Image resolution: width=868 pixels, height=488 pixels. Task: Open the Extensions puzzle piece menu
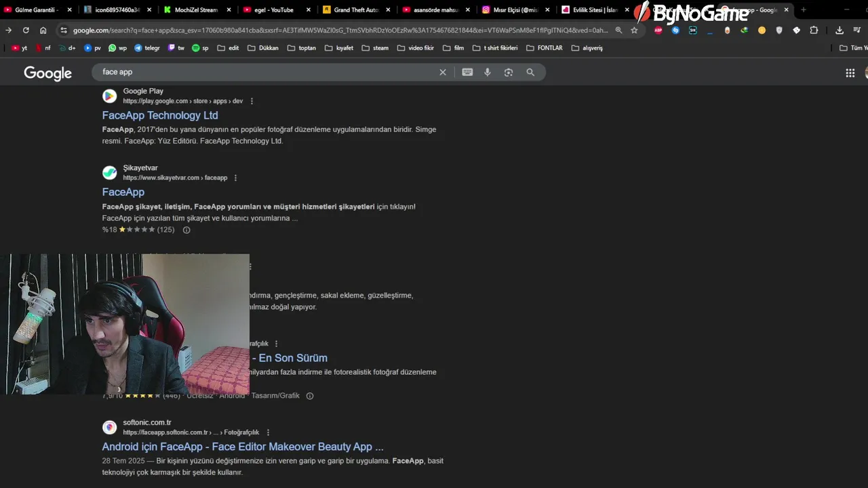[814, 30]
